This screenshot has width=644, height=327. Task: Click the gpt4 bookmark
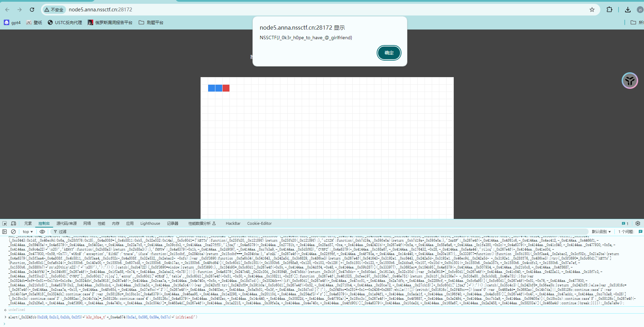point(12,23)
